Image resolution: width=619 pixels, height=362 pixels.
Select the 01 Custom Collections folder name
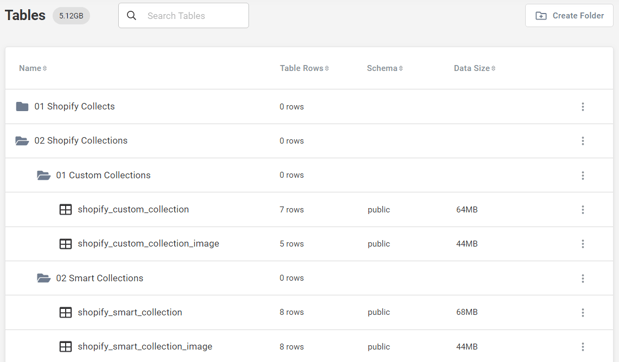pos(103,175)
